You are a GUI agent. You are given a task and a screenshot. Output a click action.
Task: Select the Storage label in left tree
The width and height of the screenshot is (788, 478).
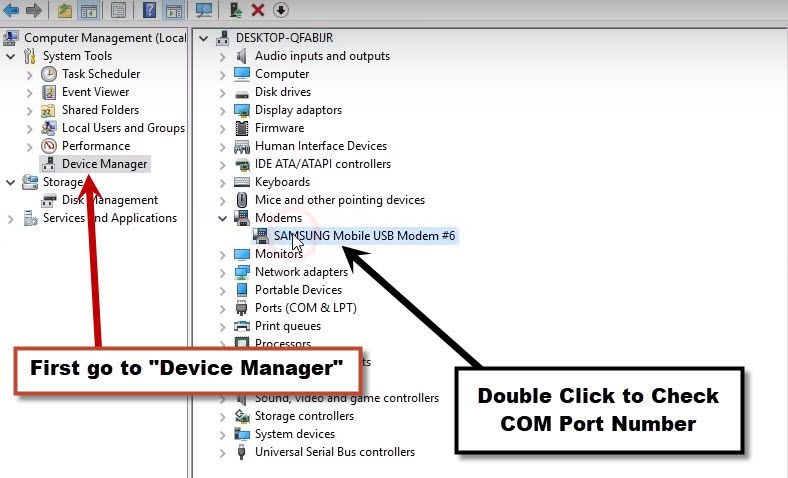[63, 182]
